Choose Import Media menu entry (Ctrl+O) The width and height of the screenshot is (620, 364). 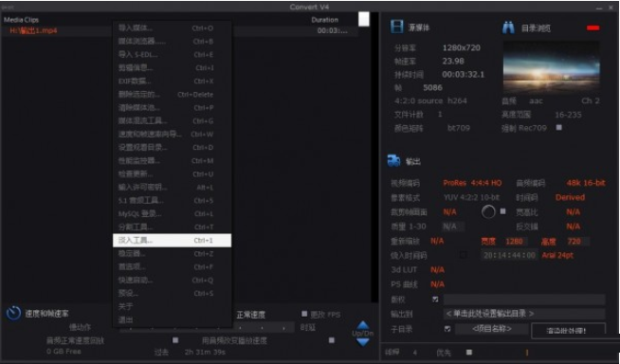click(x=172, y=28)
